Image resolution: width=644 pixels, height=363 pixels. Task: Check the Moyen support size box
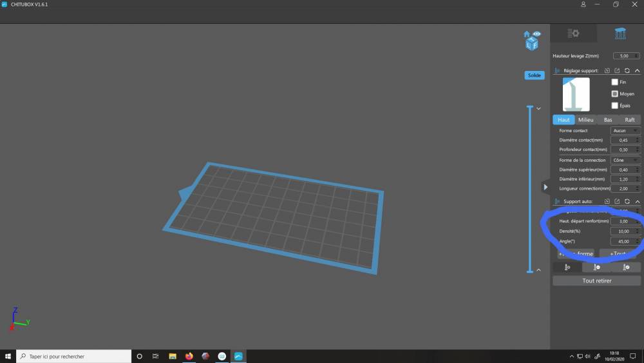tap(614, 93)
